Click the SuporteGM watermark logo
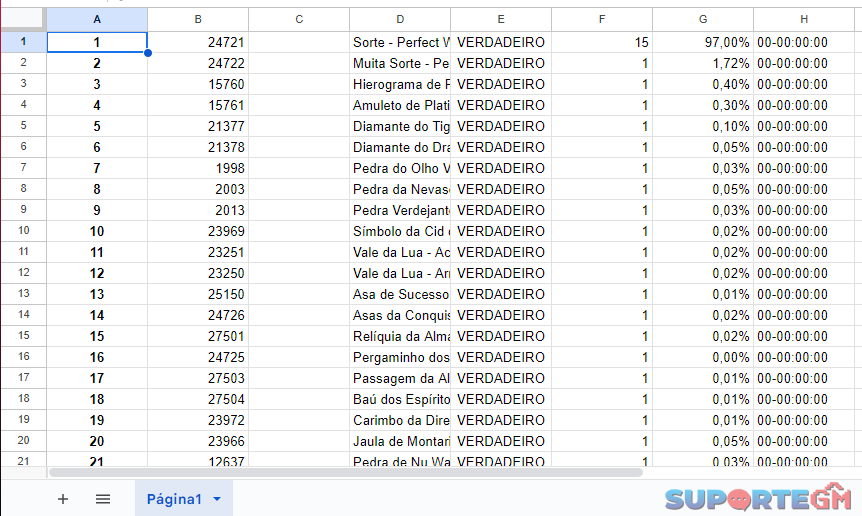This screenshot has width=862, height=516. point(758,498)
